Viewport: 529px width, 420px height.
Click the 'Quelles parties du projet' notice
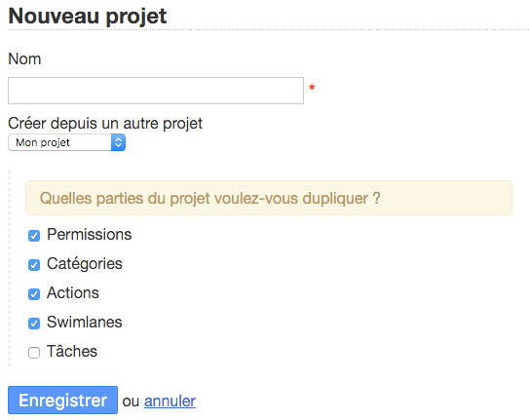(x=269, y=198)
